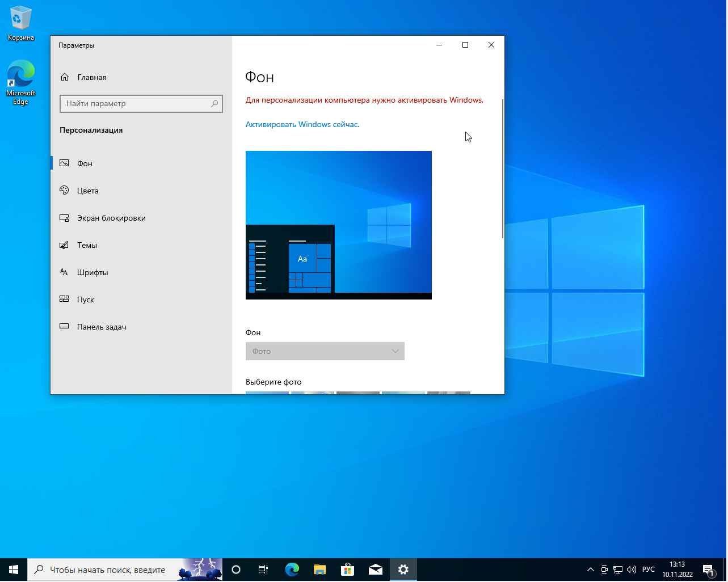Click the tiles icon next to Пуск
728x582 pixels.
tap(64, 299)
